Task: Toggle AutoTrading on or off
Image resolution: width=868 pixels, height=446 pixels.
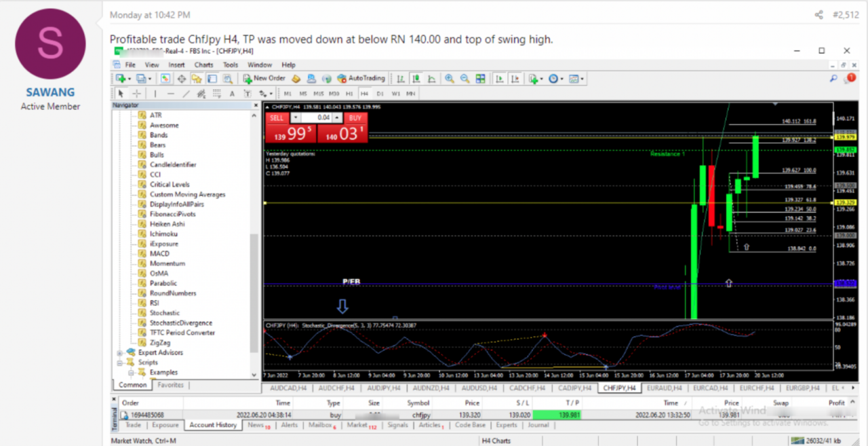Action: click(x=361, y=78)
